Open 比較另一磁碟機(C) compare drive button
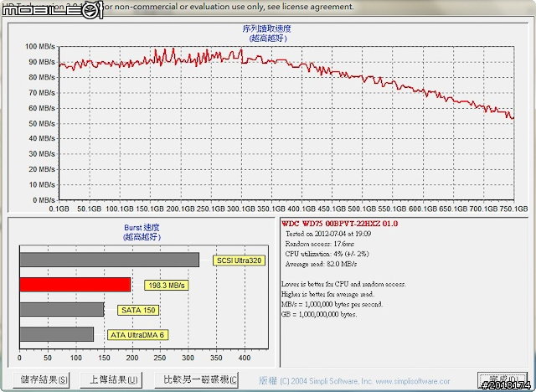Image resolution: width=536 pixels, height=392 pixels. (199, 379)
